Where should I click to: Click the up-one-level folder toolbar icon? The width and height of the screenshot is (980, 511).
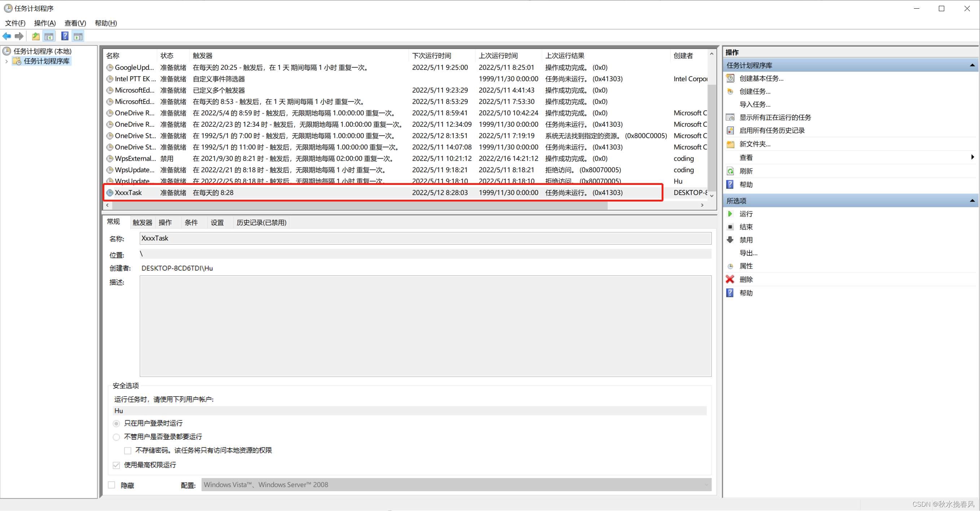(x=36, y=36)
